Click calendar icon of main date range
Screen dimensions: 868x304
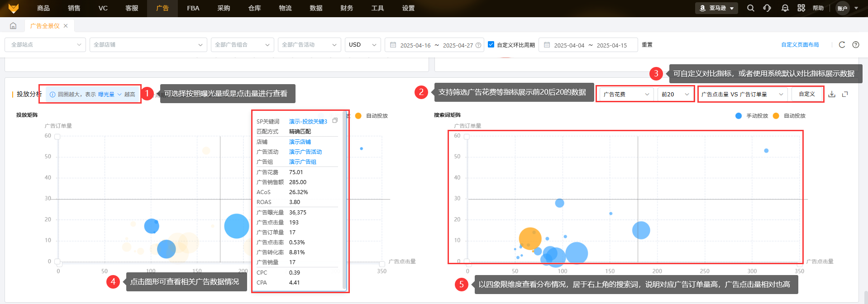393,45
